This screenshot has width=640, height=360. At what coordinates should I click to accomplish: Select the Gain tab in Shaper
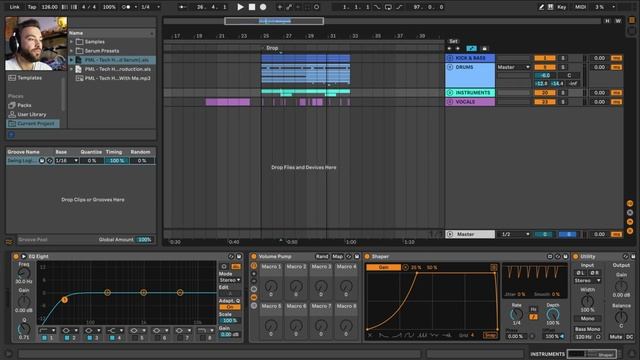[383, 267]
